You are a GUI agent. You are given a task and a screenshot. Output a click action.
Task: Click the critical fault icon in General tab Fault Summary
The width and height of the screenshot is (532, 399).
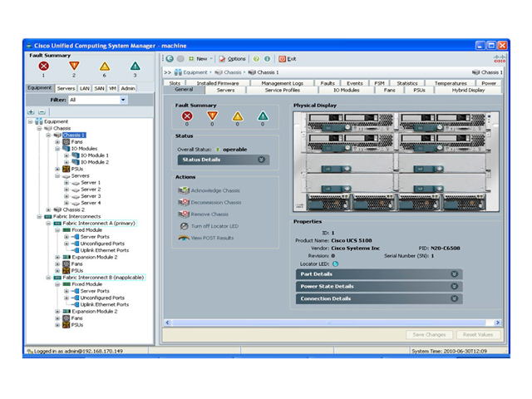click(187, 116)
